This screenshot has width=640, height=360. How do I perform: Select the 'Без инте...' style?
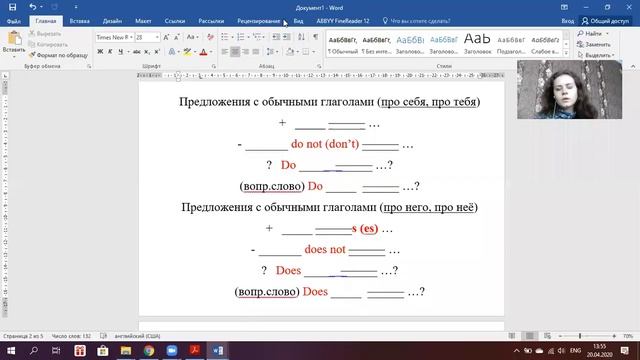pyautogui.click(x=376, y=44)
